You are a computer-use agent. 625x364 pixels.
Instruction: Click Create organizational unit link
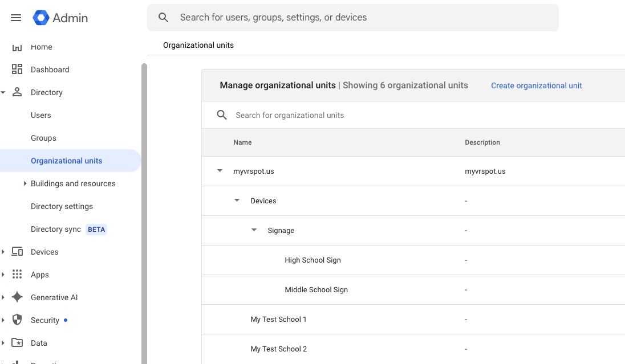(536, 85)
